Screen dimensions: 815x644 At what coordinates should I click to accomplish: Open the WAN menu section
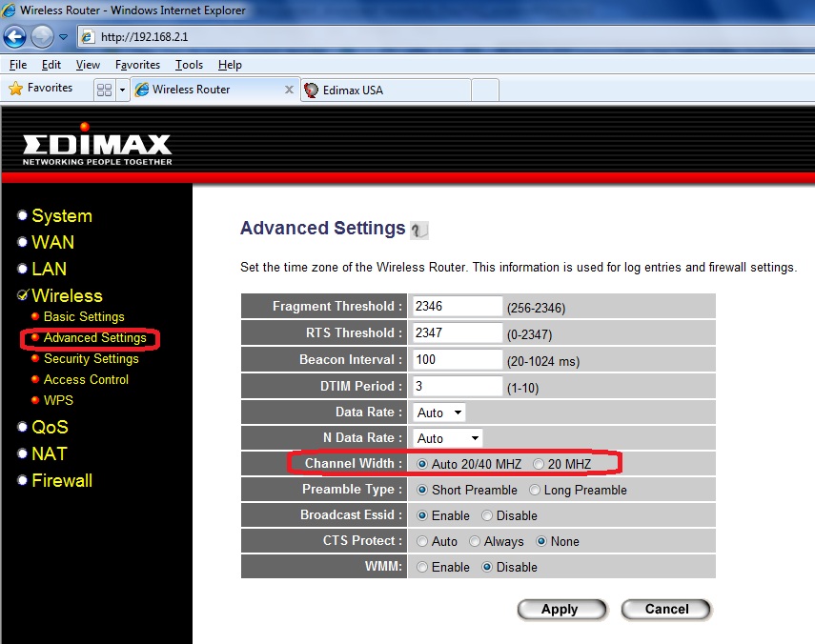tap(52, 243)
